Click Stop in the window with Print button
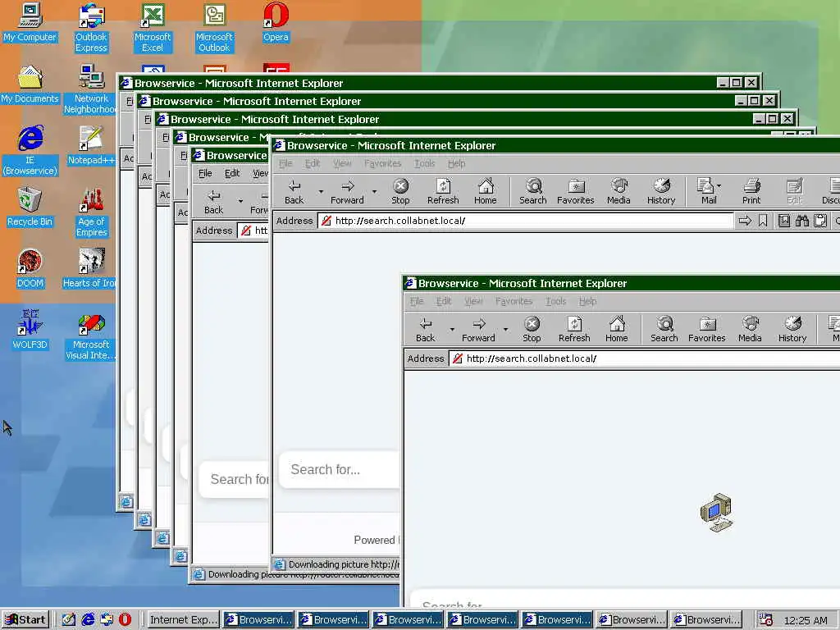Viewport: 840px width, 630px height. pos(400,191)
